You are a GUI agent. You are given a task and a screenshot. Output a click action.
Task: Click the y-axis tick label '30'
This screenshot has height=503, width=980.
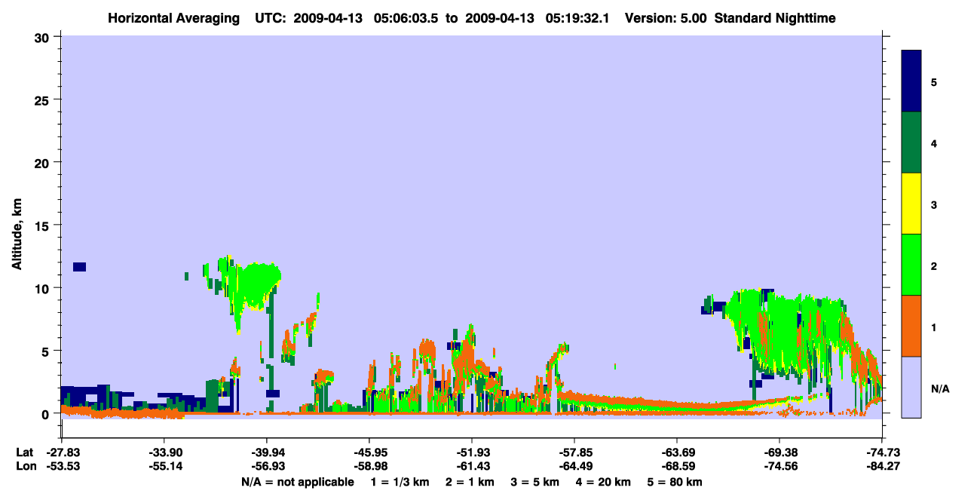pyautogui.click(x=44, y=37)
